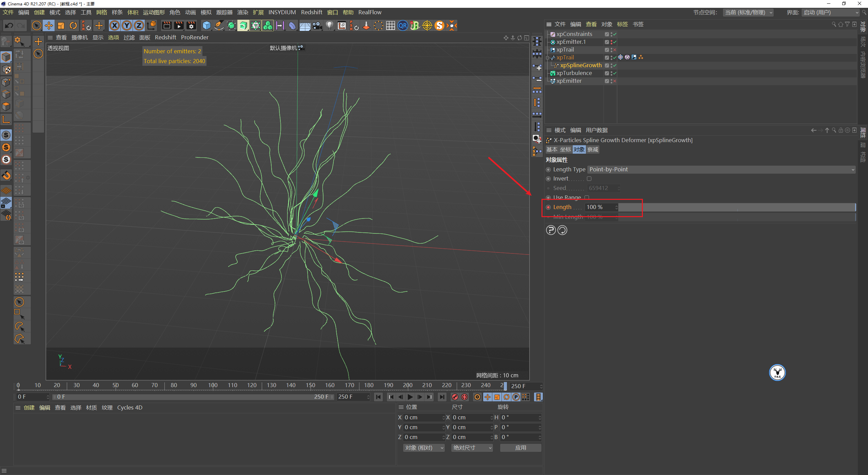868x475 pixels.
Task: Go to start of timeline
Action: [x=378, y=397]
